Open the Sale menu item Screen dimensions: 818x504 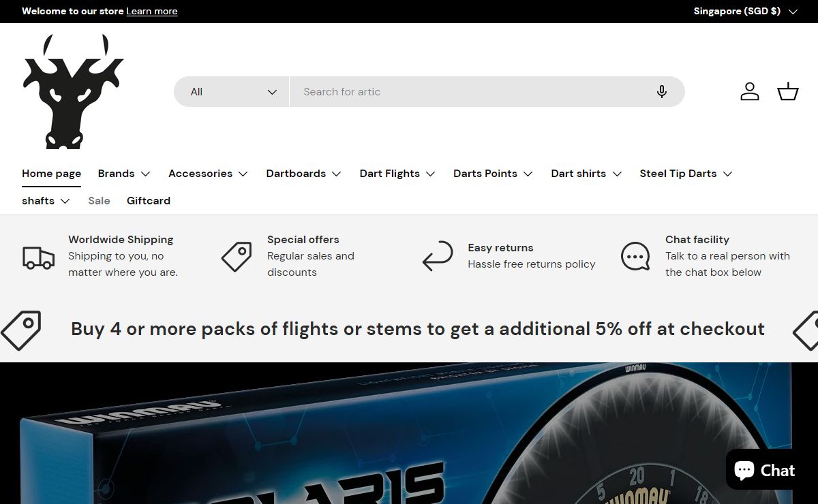pos(99,201)
